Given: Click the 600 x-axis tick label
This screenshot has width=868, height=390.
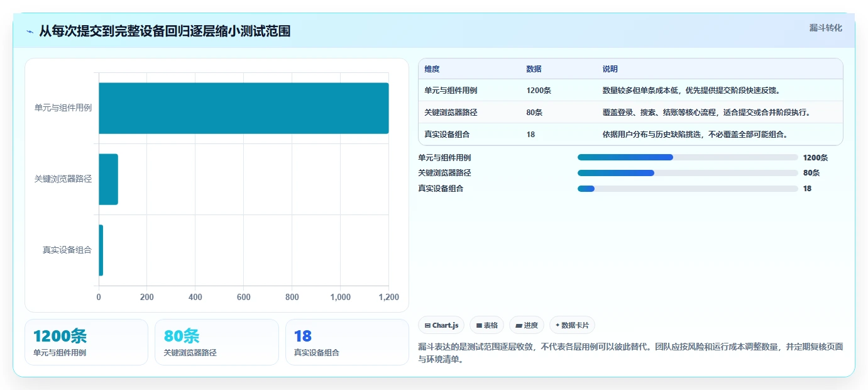Looking at the screenshot, I should 244,297.
